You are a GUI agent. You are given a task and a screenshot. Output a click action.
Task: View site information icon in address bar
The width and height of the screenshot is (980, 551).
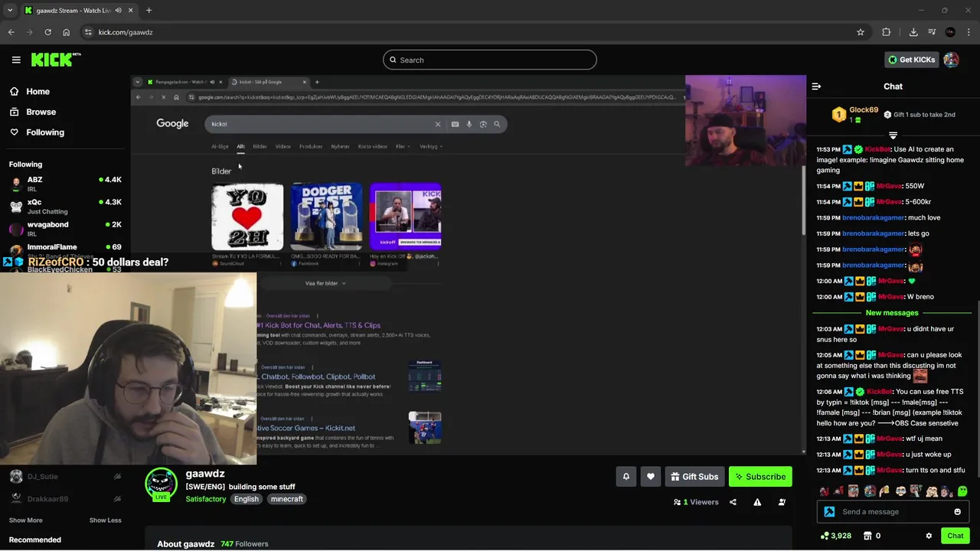[88, 32]
